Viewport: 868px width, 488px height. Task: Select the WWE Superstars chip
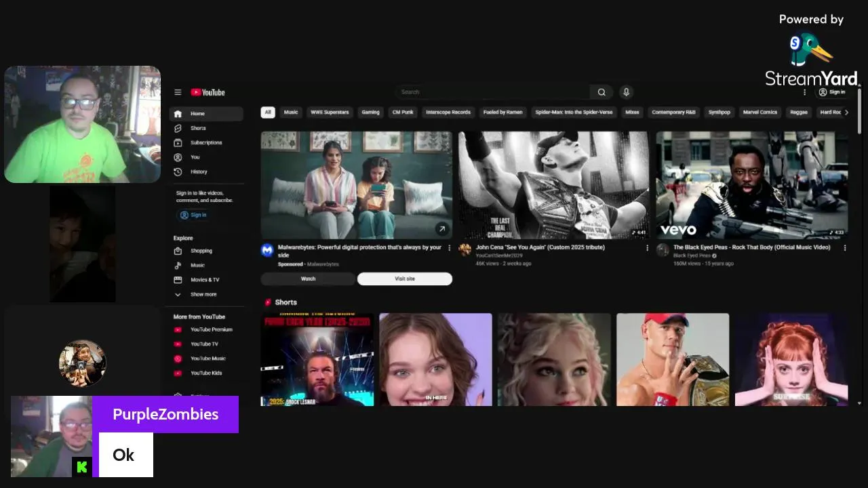330,112
